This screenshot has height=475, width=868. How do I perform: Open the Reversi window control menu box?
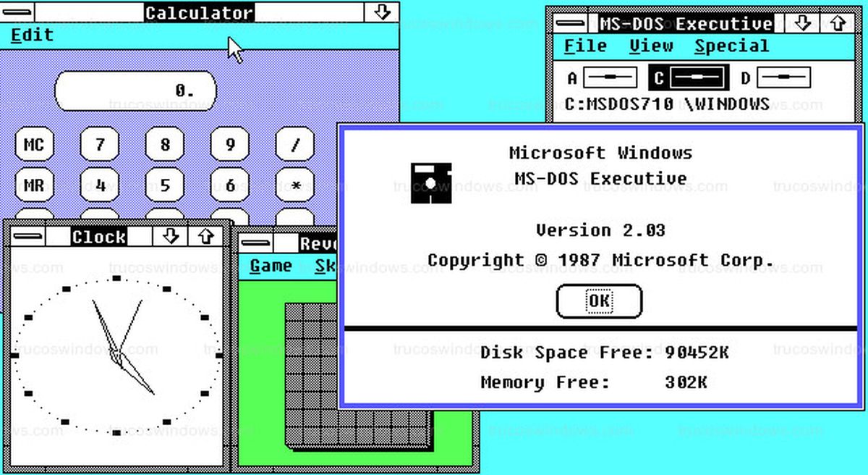(x=257, y=243)
